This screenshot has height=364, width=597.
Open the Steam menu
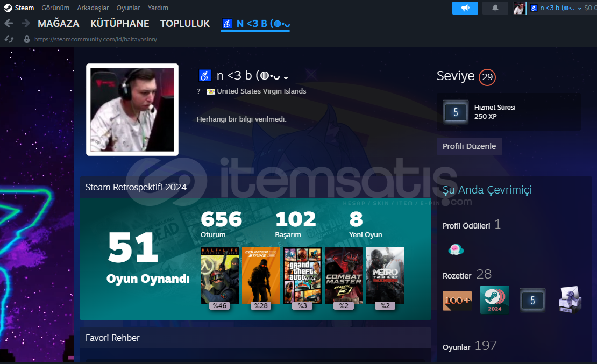24,8
